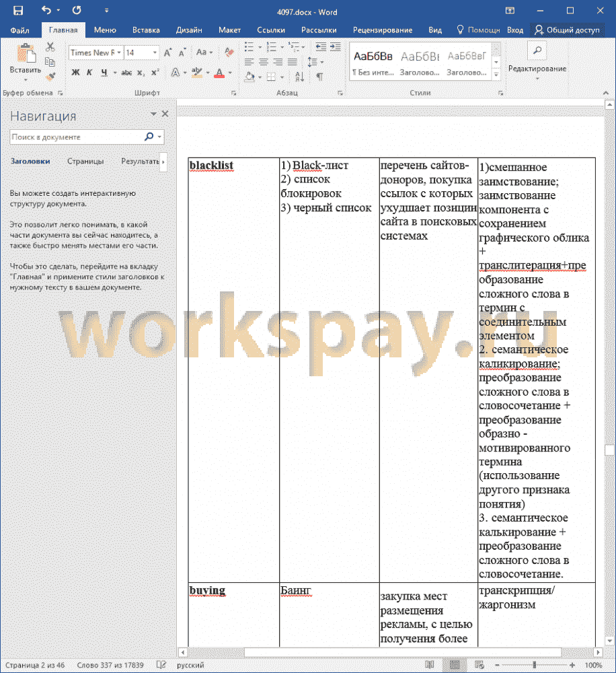
Task: Open the Помощн tell-me lightbulb field
Action: click(x=478, y=30)
